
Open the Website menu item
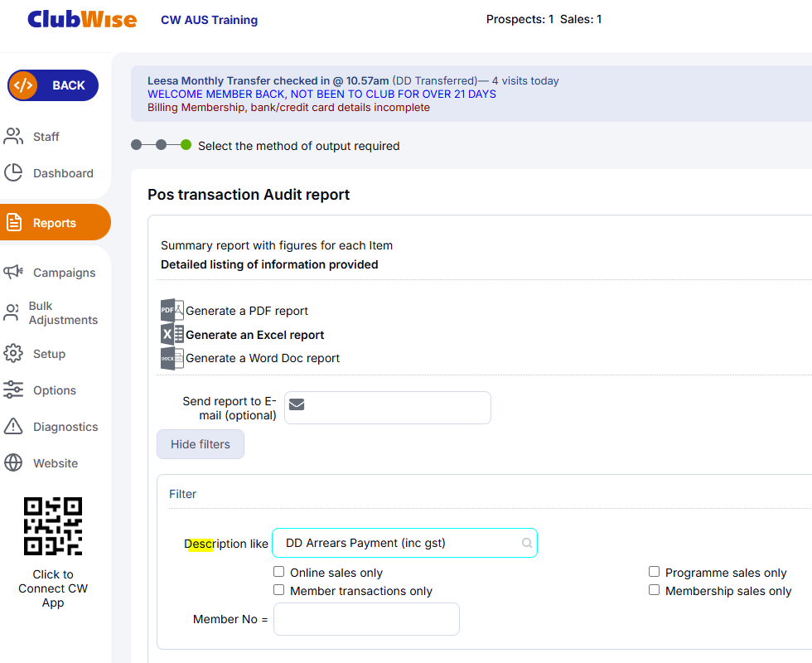click(56, 463)
